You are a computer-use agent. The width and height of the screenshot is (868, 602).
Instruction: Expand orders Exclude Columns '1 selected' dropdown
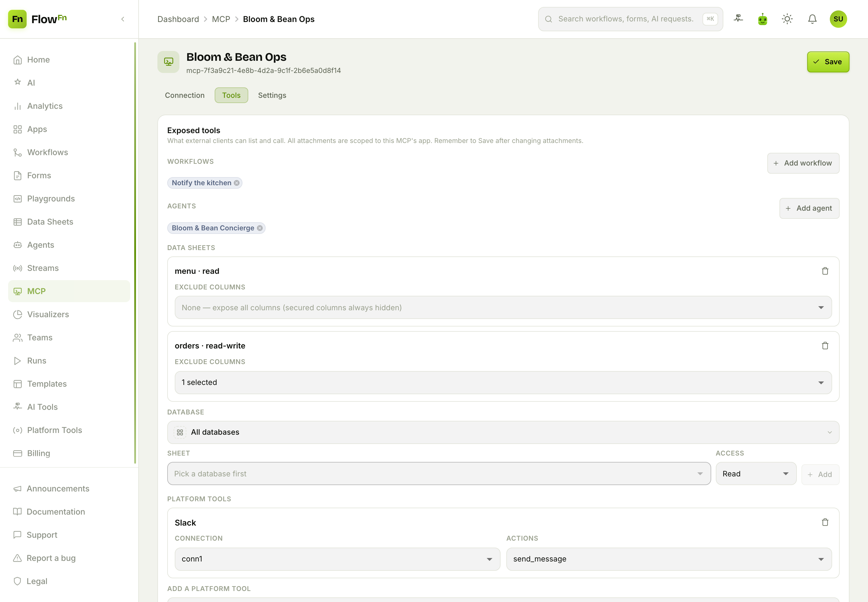(503, 383)
